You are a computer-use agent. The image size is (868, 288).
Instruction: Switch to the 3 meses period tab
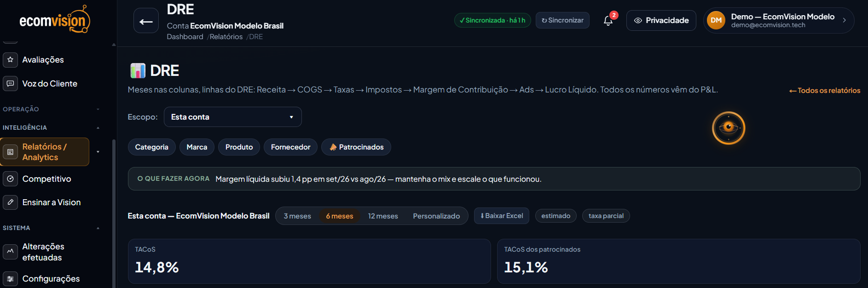(297, 216)
